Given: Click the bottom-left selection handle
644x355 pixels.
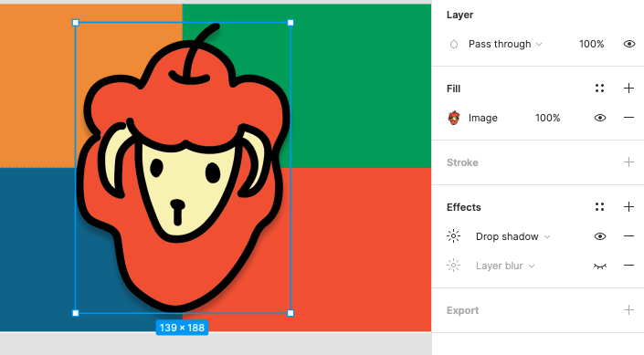Looking at the screenshot, I should tap(76, 313).
